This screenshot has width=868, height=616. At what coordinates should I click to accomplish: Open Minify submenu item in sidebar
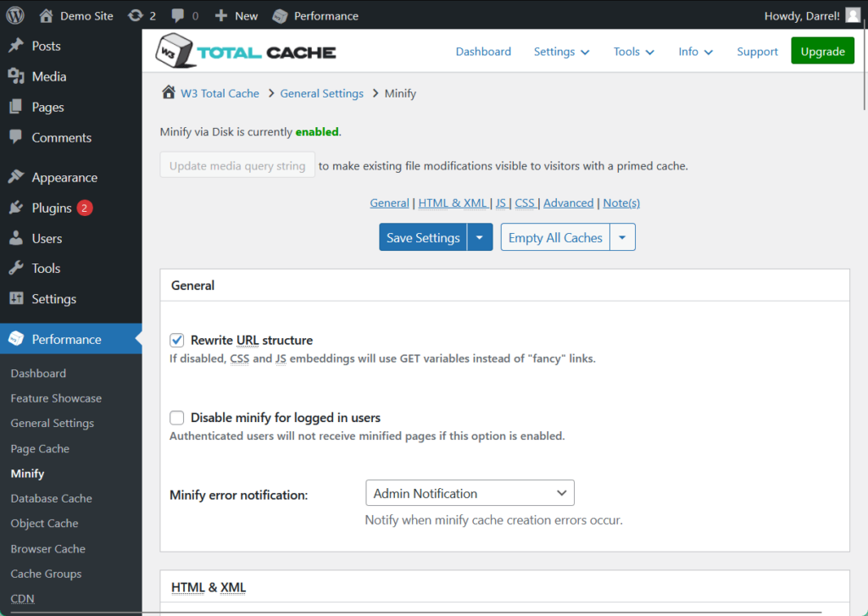[x=27, y=473]
